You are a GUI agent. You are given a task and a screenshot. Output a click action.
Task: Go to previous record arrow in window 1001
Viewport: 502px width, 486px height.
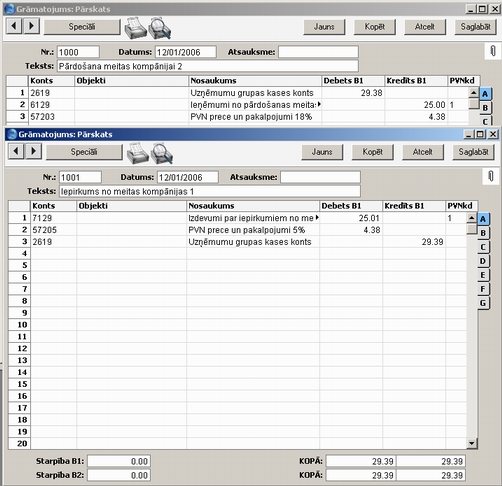[16, 151]
